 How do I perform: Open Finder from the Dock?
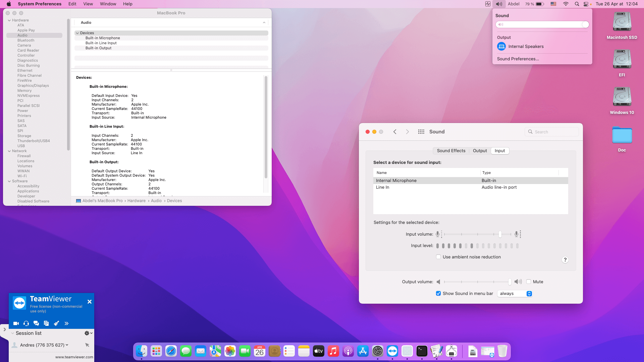point(142,351)
